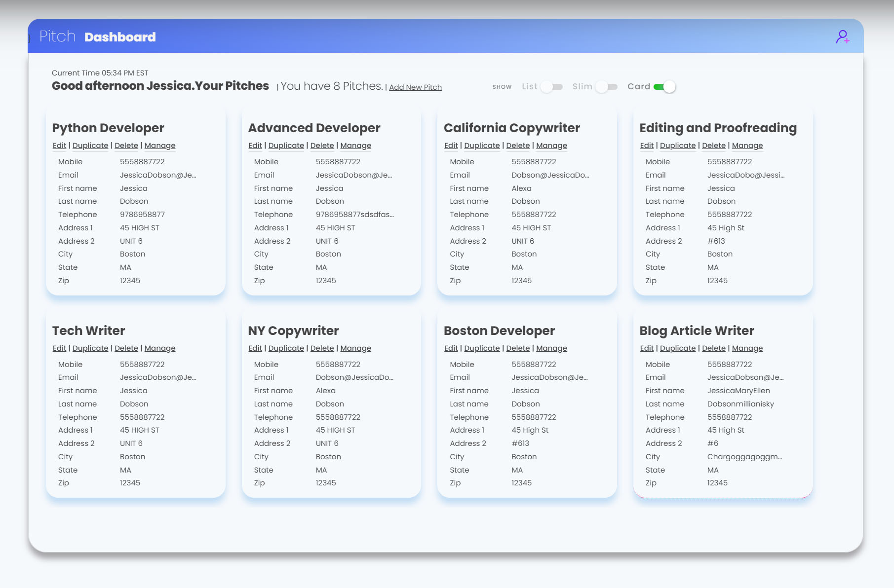Delete the Boston Developer pitch
The width and height of the screenshot is (894, 588).
tap(518, 348)
